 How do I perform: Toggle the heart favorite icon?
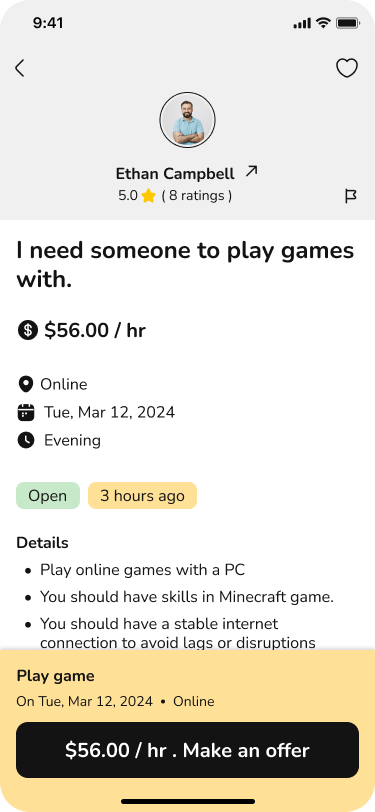pos(347,68)
